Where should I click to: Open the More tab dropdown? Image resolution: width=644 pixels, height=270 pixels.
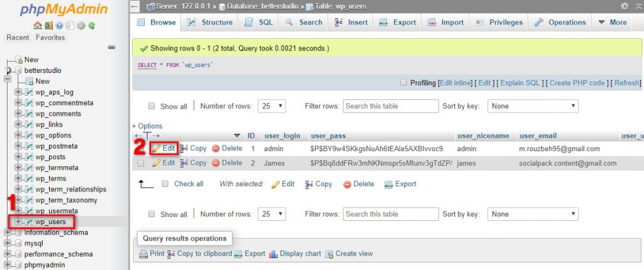click(x=613, y=22)
